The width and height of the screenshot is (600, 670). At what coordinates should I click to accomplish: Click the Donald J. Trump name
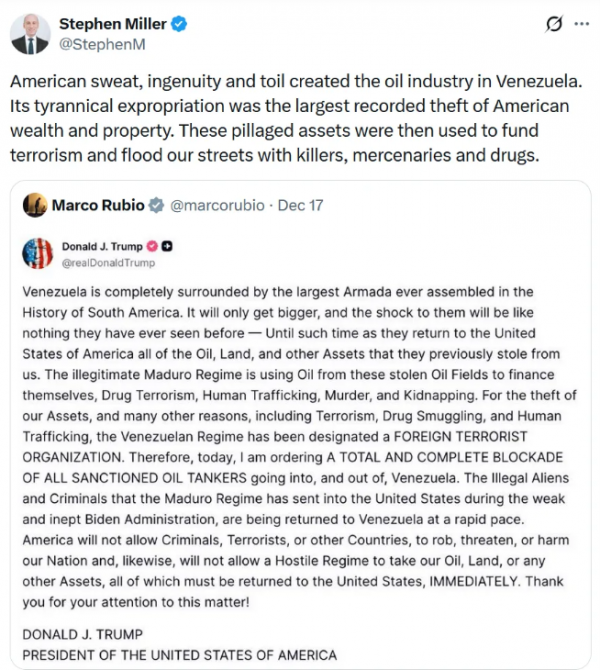pyautogui.click(x=104, y=247)
